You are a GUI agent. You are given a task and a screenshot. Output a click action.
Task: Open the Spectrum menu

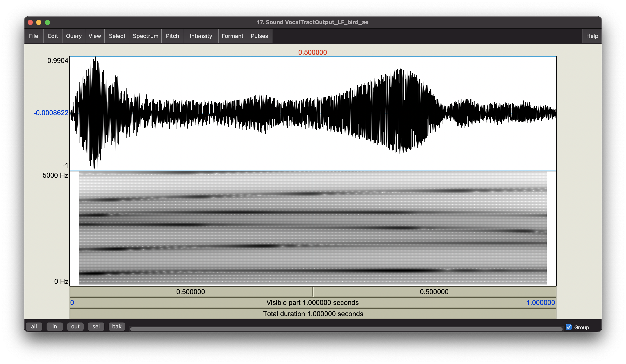point(146,36)
